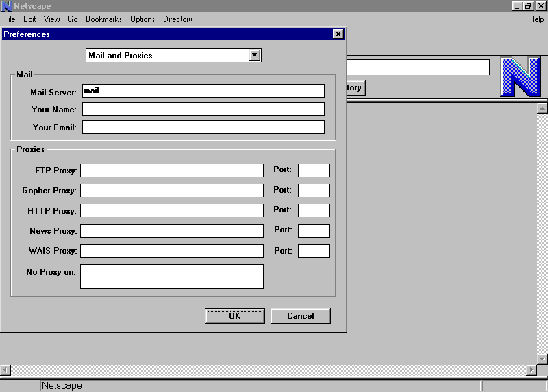Click the Netscape status bar text
This screenshot has width=548, height=392.
click(62, 385)
